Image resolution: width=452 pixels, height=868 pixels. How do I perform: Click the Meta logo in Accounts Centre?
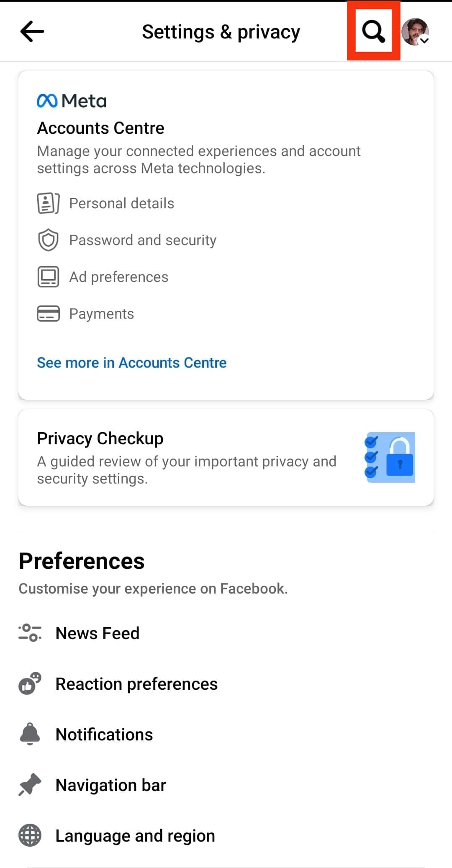pyautogui.click(x=72, y=101)
